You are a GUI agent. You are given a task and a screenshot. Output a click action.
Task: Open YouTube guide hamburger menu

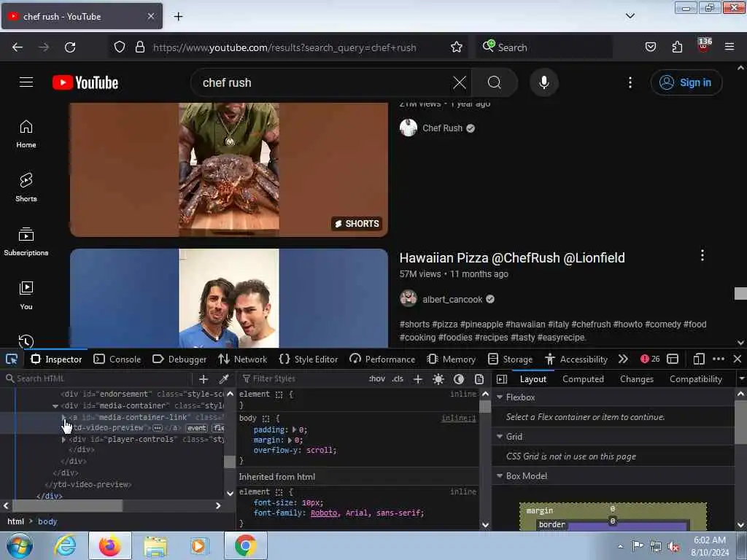click(x=26, y=82)
